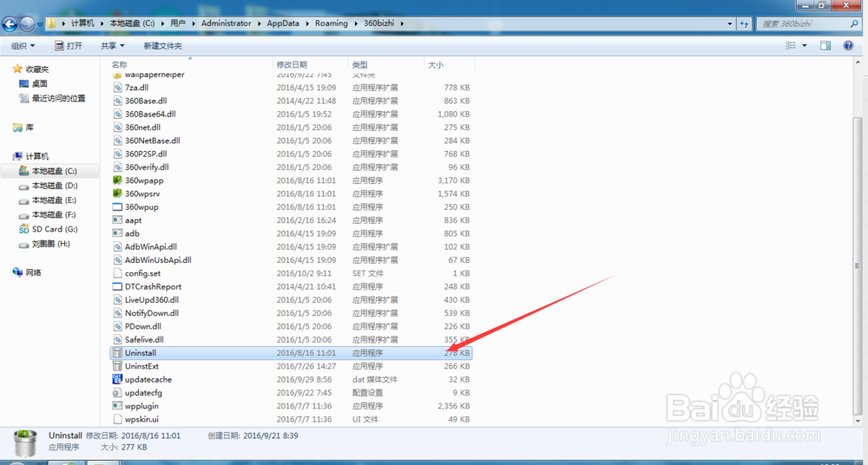Select the NotifyDown.dll file name
Image resolution: width=868 pixels, height=465 pixels.
(152, 313)
